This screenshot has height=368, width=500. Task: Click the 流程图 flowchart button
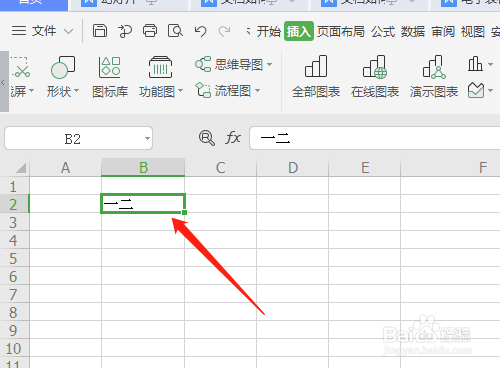coord(223,90)
